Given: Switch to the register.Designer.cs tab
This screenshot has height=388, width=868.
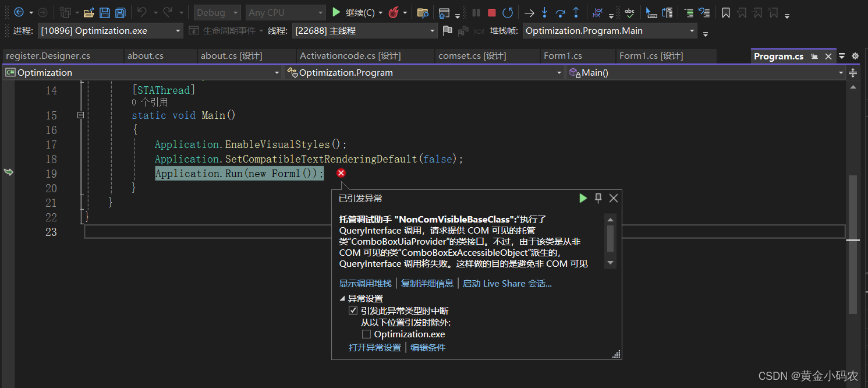Looking at the screenshot, I should click(48, 55).
